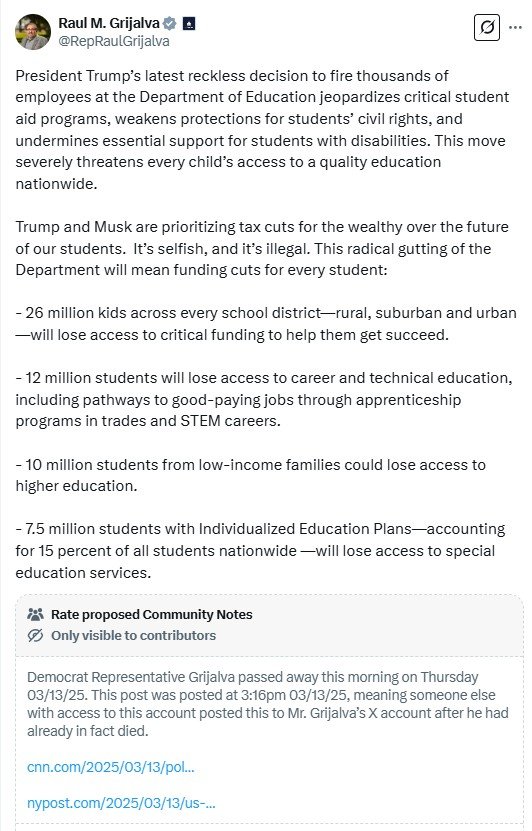Click the Grok slash icon button
The width and height of the screenshot is (532, 831).
[x=486, y=27]
